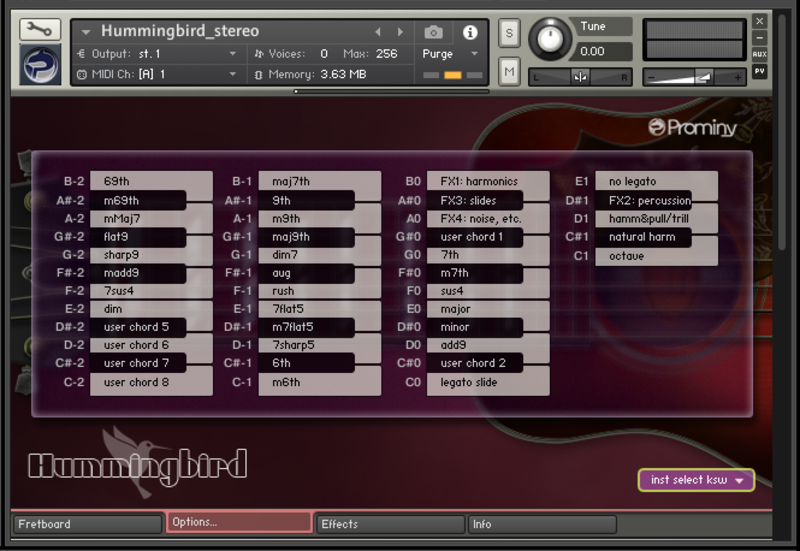Image resolution: width=800 pixels, height=551 pixels.
Task: Select the minor chord key
Action: point(474,327)
